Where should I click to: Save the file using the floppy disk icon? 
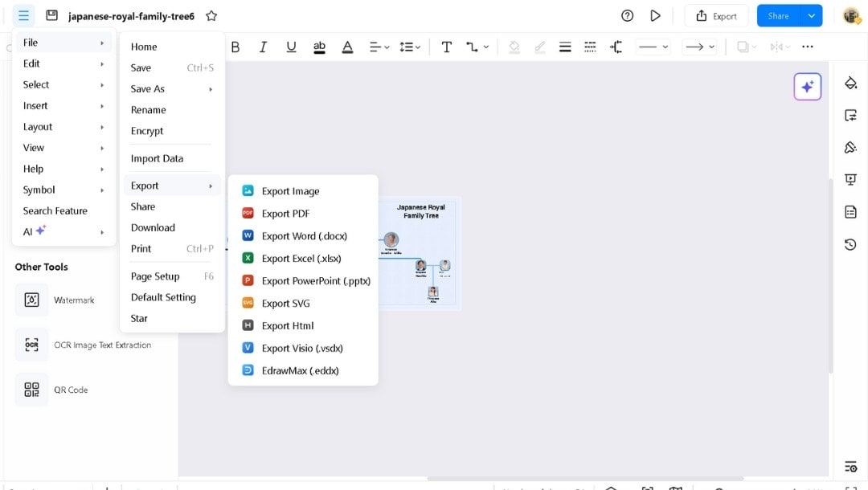coord(51,14)
